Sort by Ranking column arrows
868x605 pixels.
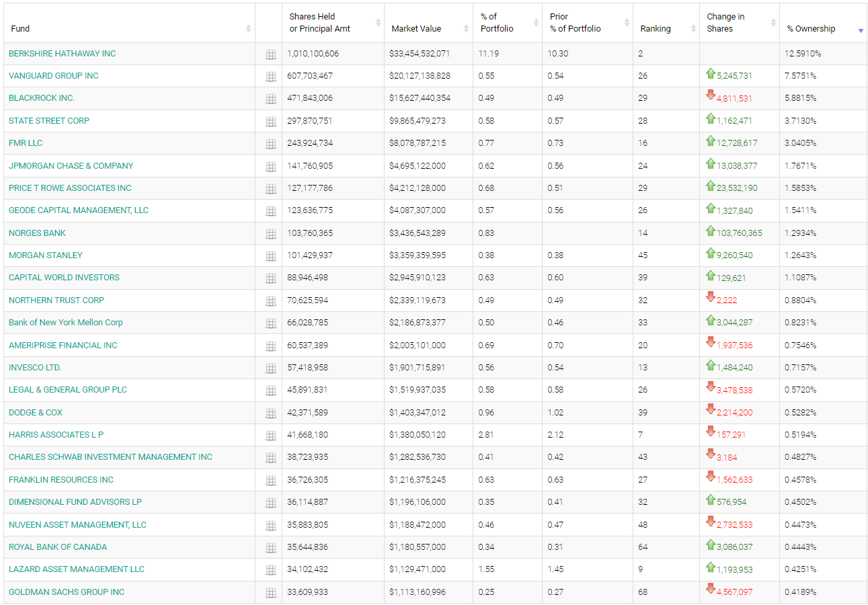tap(693, 28)
